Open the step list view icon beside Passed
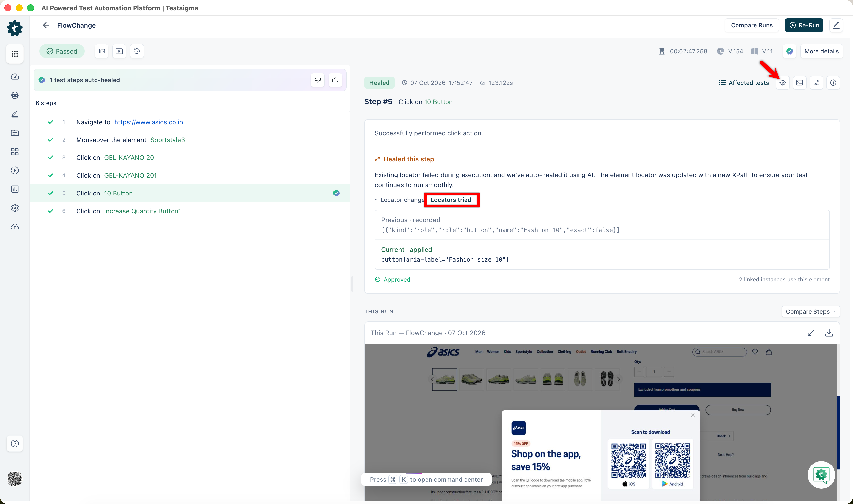The image size is (853, 504). tap(101, 51)
